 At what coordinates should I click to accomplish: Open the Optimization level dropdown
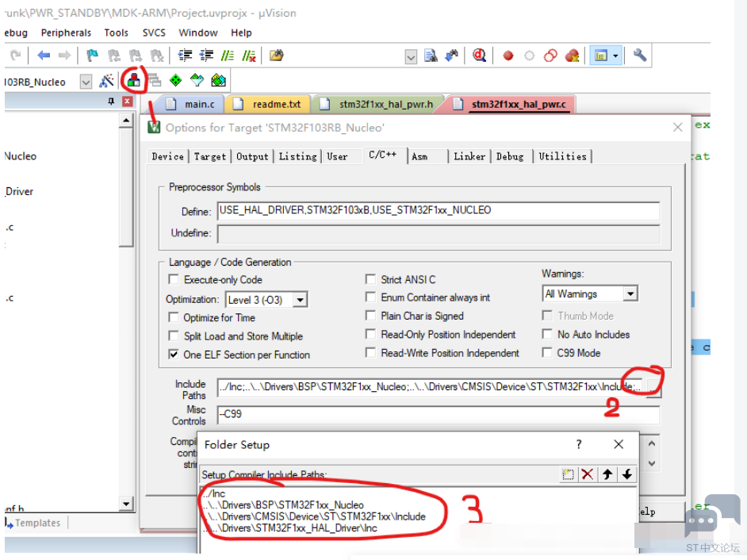[x=299, y=300]
